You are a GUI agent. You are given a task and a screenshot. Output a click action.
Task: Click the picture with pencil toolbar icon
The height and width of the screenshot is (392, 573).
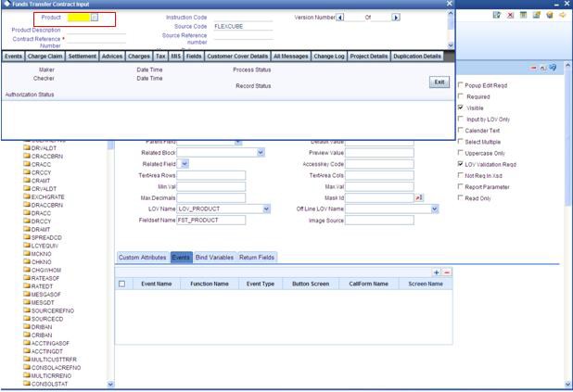(x=537, y=15)
